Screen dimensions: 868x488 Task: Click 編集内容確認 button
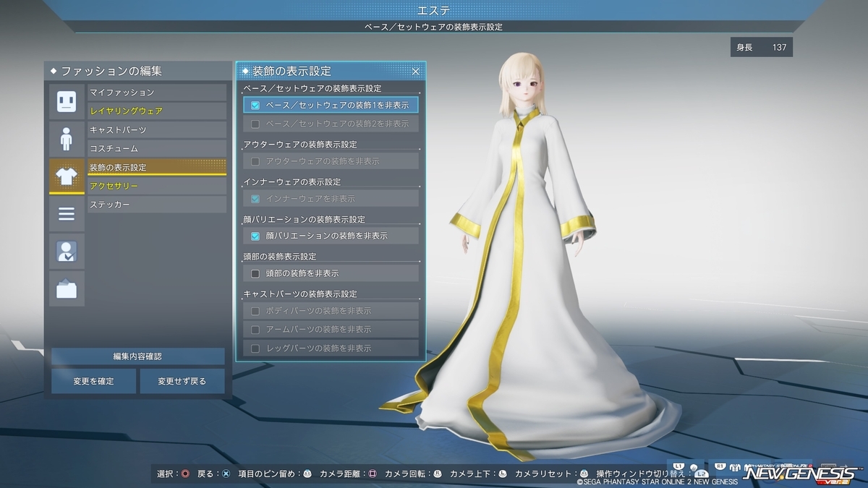(x=137, y=356)
